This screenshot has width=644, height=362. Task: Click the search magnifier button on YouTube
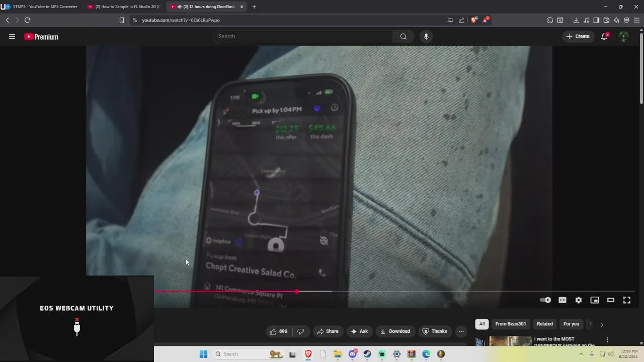404,36
